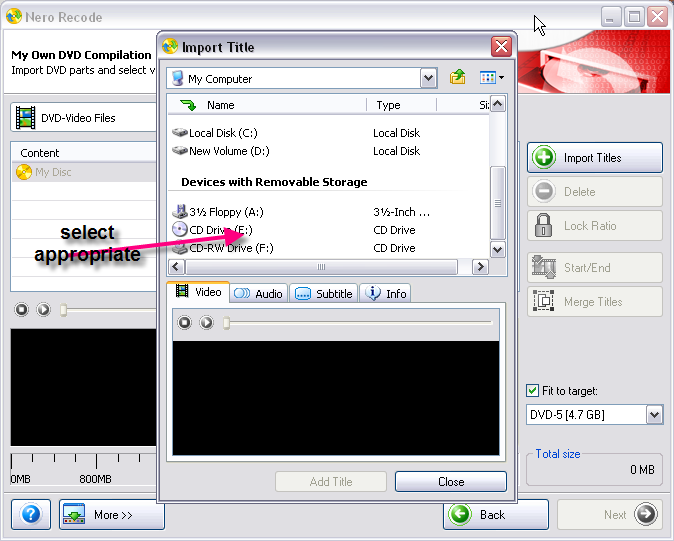Click the Content column header
Viewport: 674px width, 541px height.
click(84, 153)
